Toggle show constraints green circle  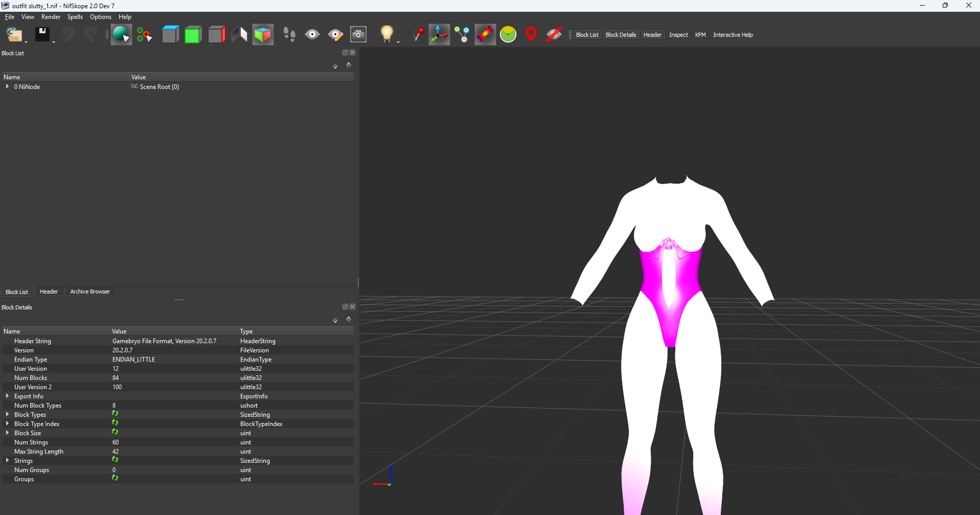(508, 35)
